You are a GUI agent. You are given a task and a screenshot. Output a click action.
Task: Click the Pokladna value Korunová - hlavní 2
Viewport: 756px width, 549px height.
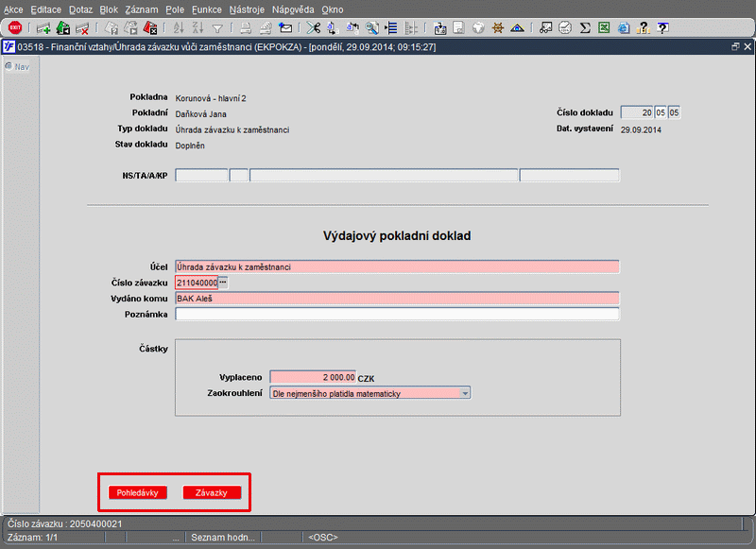coord(211,98)
